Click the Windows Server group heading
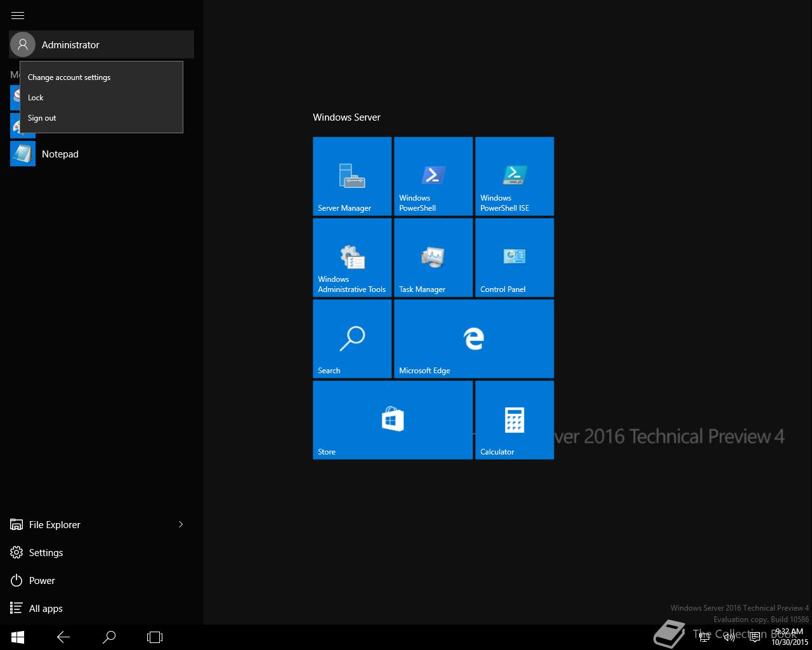The width and height of the screenshot is (812, 650). pyautogui.click(x=346, y=117)
